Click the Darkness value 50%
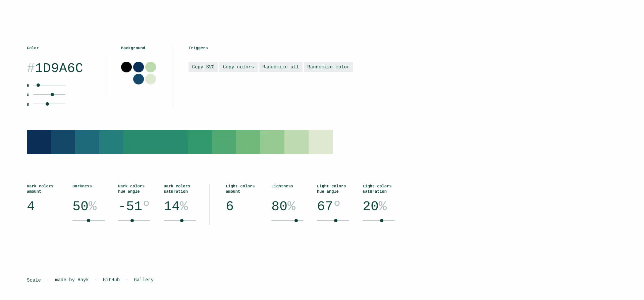The image size is (644, 300). [85, 206]
